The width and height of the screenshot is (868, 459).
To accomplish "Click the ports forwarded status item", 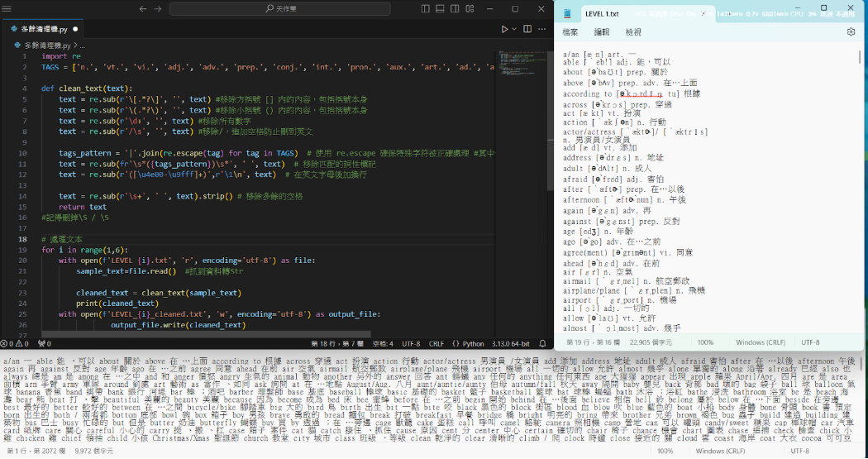I will [x=43, y=344].
